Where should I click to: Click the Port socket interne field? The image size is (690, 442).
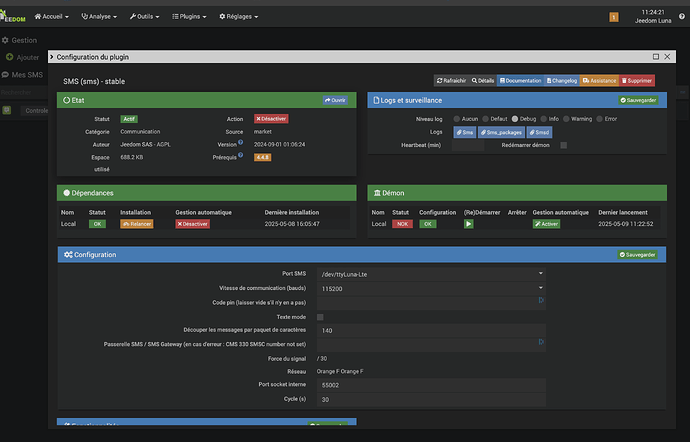(x=431, y=385)
